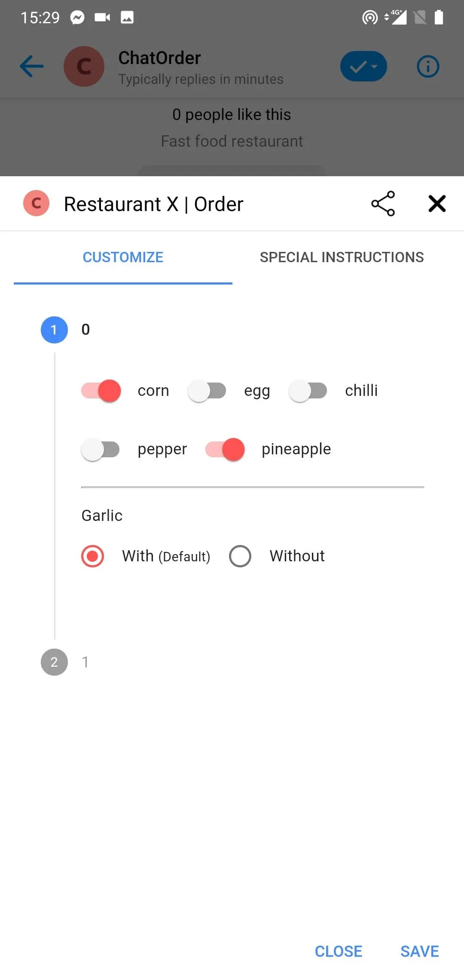Image resolution: width=464 pixels, height=980 pixels.
Task: Tap the back arrow beside ChatOrder
Action: tap(32, 66)
